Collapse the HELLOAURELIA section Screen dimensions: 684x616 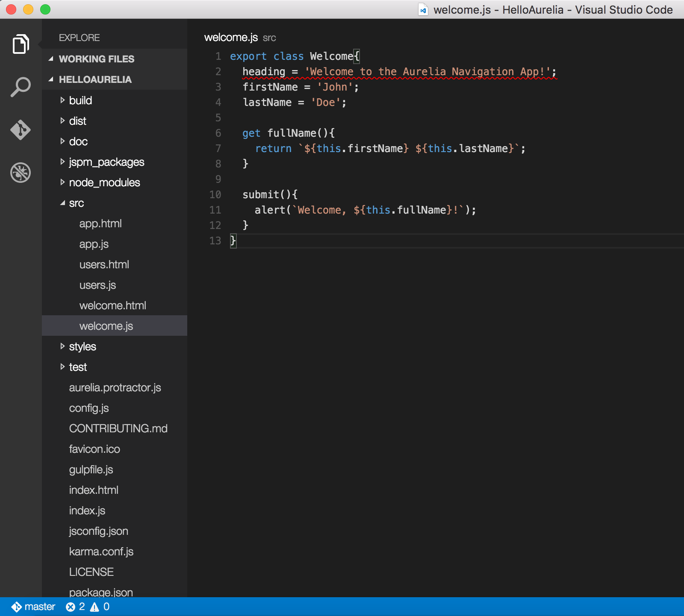(51, 79)
